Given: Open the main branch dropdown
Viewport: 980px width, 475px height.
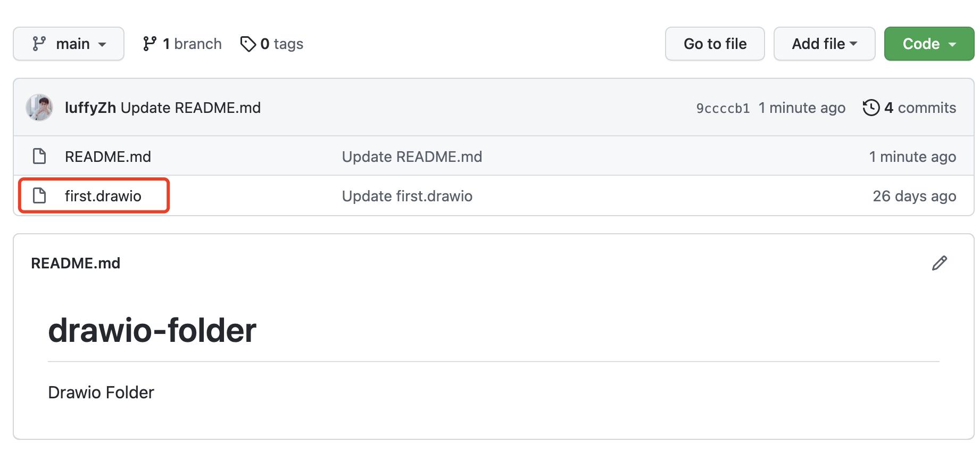Looking at the screenshot, I should [69, 44].
